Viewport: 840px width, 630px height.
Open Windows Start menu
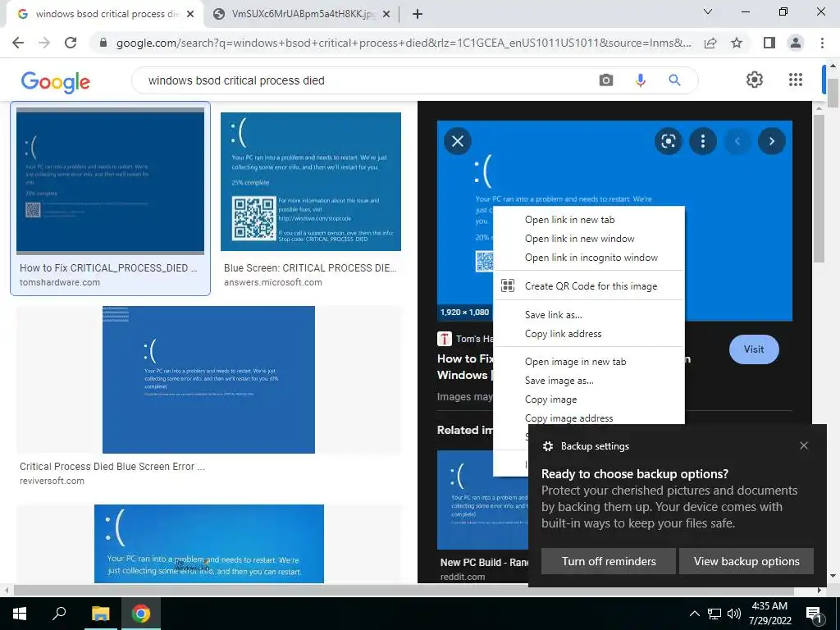[20, 614]
